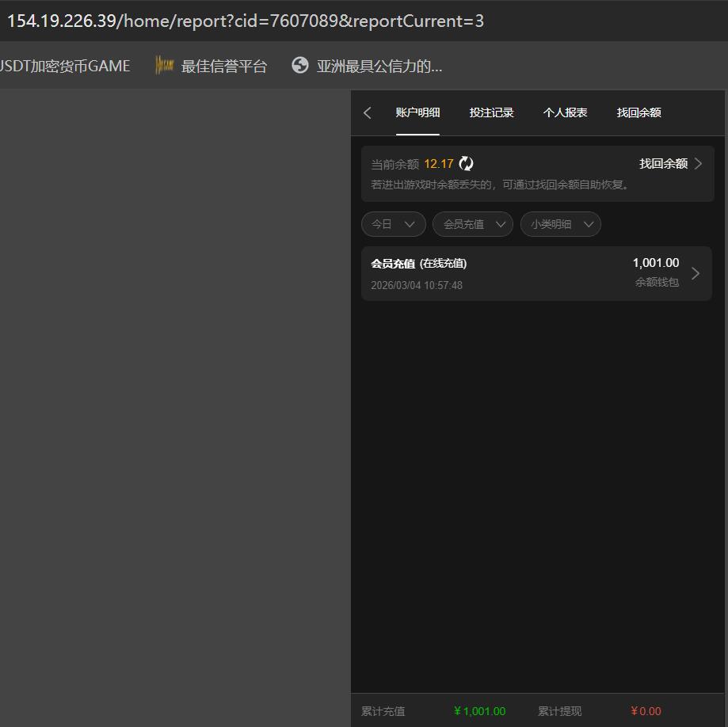Open the 最佳信誉平台 bookmark

[x=224, y=66]
